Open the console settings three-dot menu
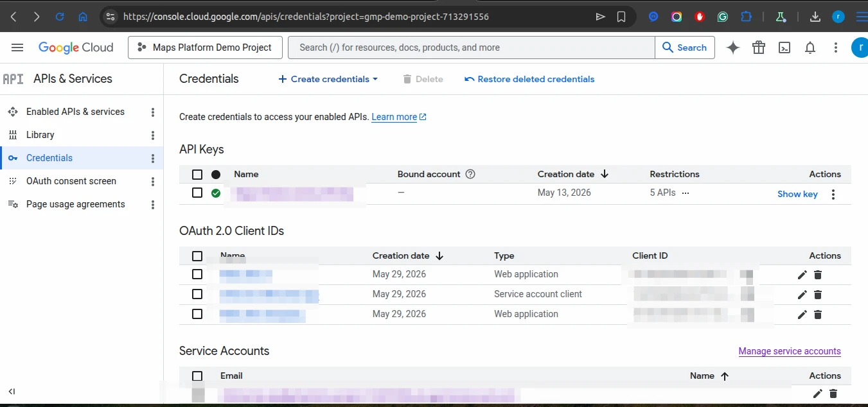Image resolution: width=868 pixels, height=407 pixels. [836, 48]
